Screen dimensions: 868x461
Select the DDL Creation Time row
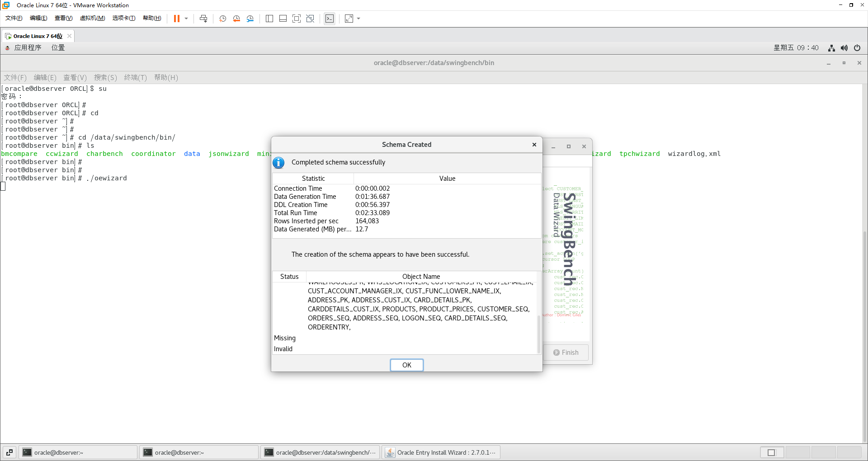pos(406,205)
